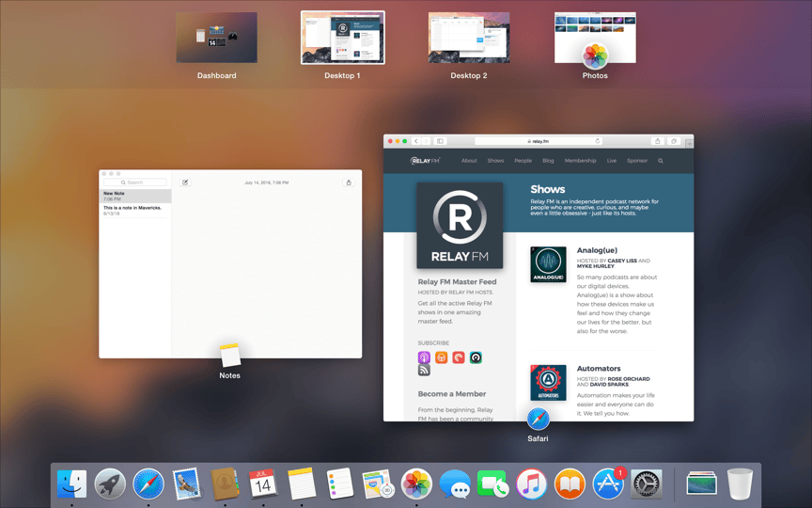Select the Notes window in Mission Control

230,263
